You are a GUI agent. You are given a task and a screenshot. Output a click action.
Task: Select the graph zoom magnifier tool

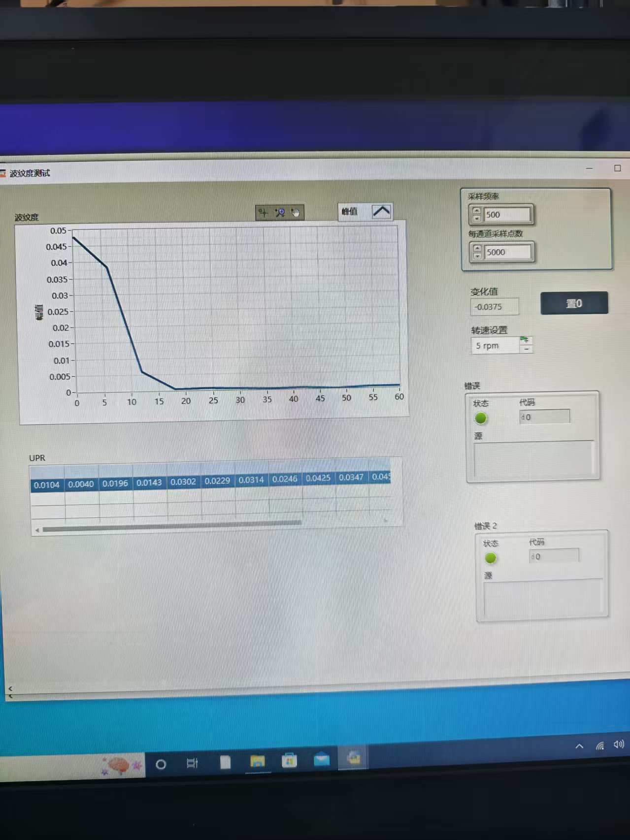(x=280, y=212)
